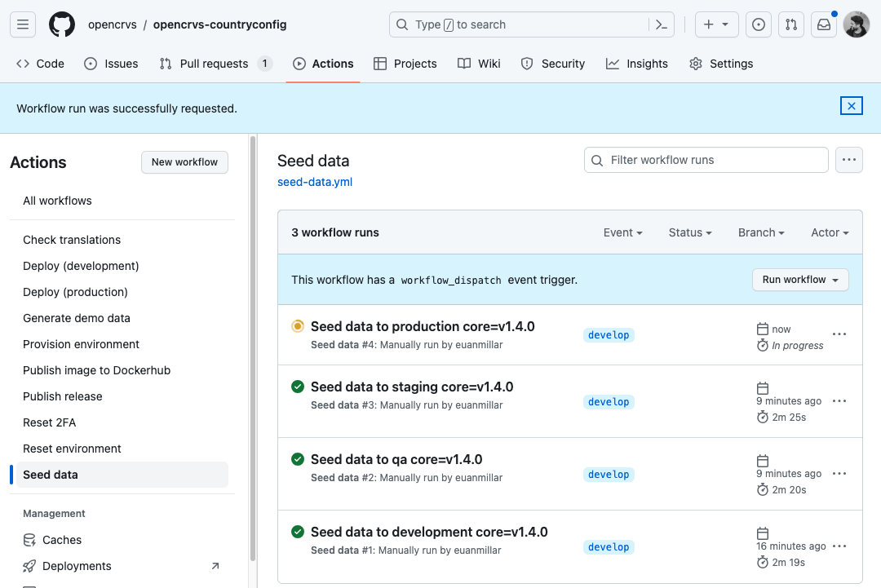
Task: Open the Event filter dropdown
Action: (622, 232)
